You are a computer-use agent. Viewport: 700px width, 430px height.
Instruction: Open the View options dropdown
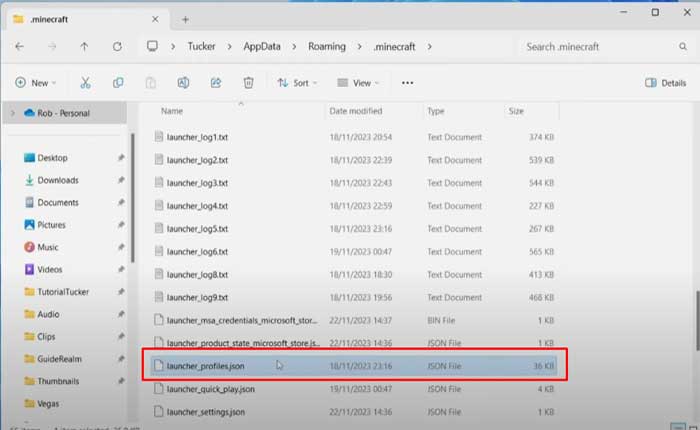[x=359, y=83]
